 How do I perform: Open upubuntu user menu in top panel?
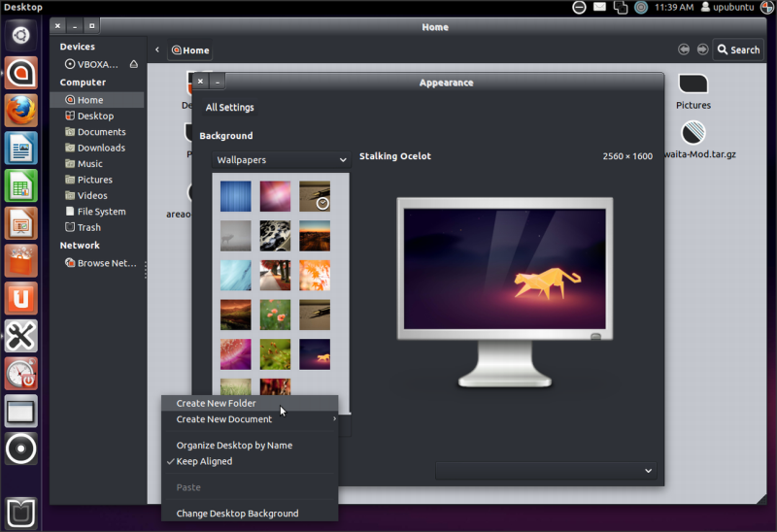[727, 7]
